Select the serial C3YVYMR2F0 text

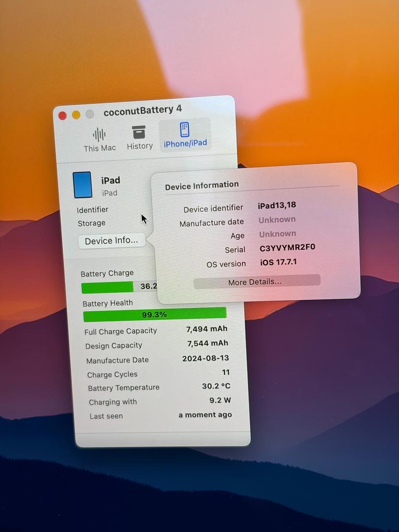click(x=287, y=248)
